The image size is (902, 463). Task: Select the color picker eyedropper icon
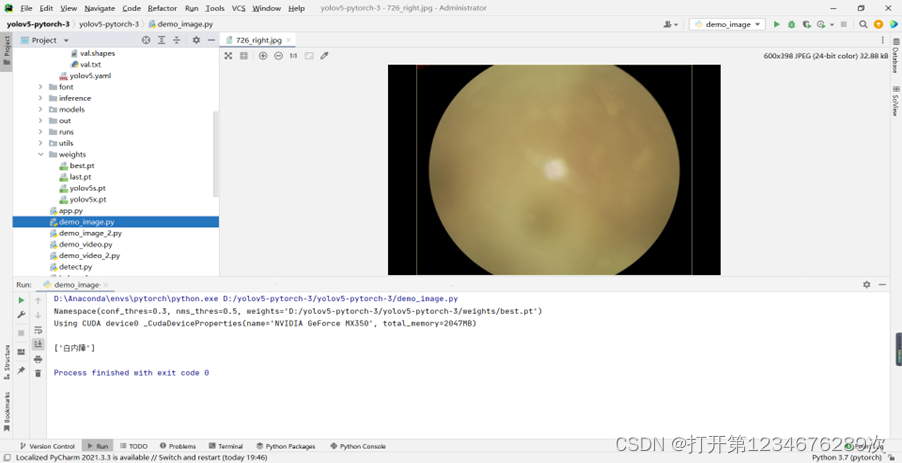(324, 56)
